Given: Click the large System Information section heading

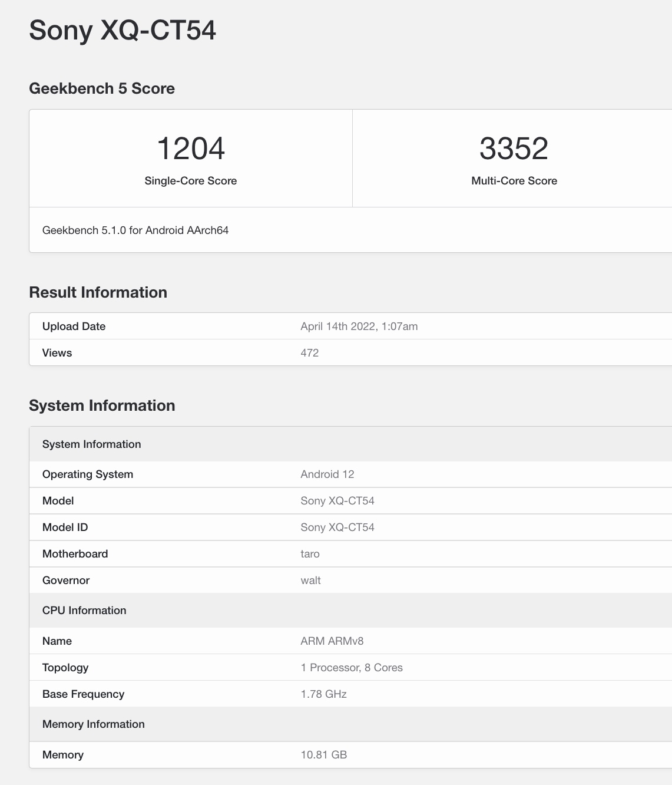Looking at the screenshot, I should [102, 405].
